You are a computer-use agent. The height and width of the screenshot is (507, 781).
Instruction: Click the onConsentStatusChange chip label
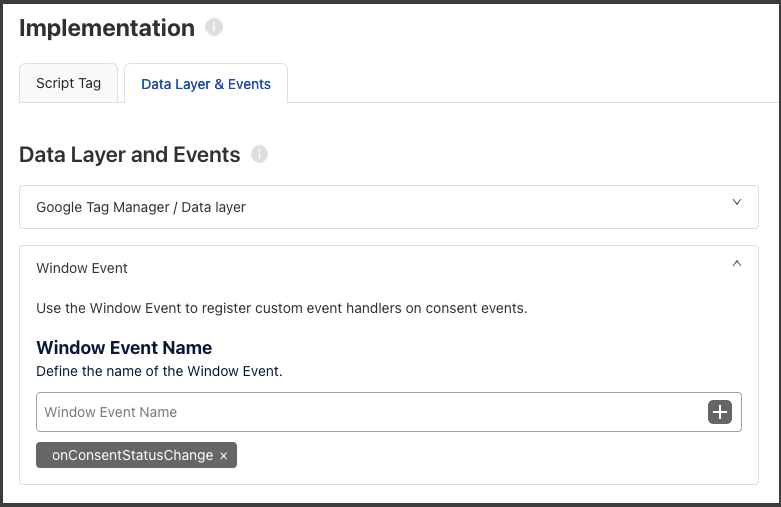pos(132,455)
